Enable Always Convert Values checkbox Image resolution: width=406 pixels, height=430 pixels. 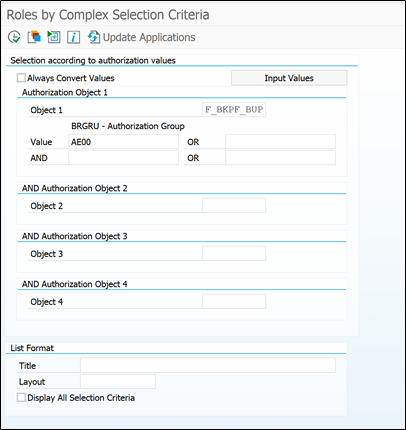tap(21, 78)
